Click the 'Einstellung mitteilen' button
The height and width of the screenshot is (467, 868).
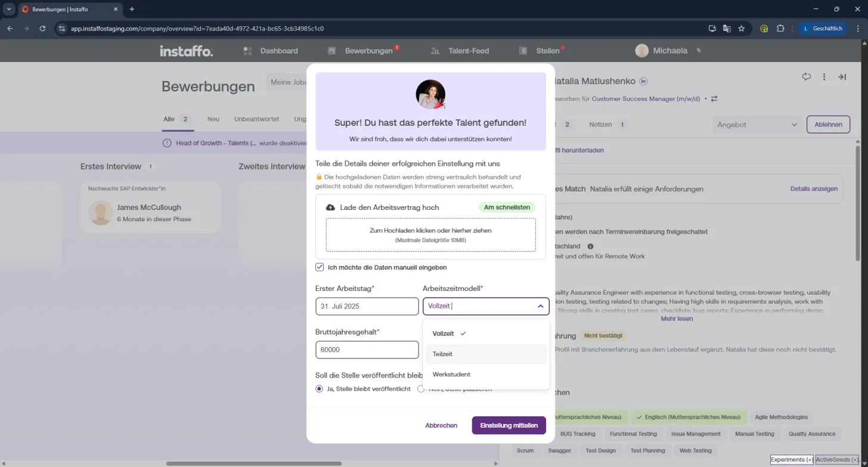(509, 425)
